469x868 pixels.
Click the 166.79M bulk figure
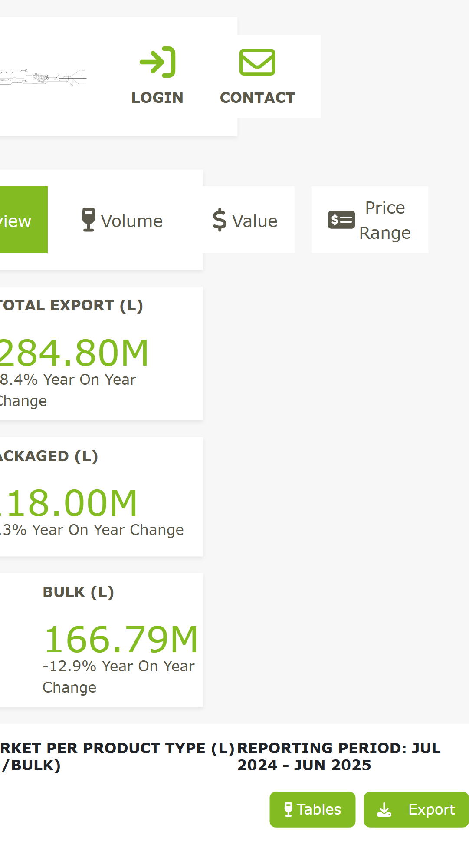(x=121, y=639)
